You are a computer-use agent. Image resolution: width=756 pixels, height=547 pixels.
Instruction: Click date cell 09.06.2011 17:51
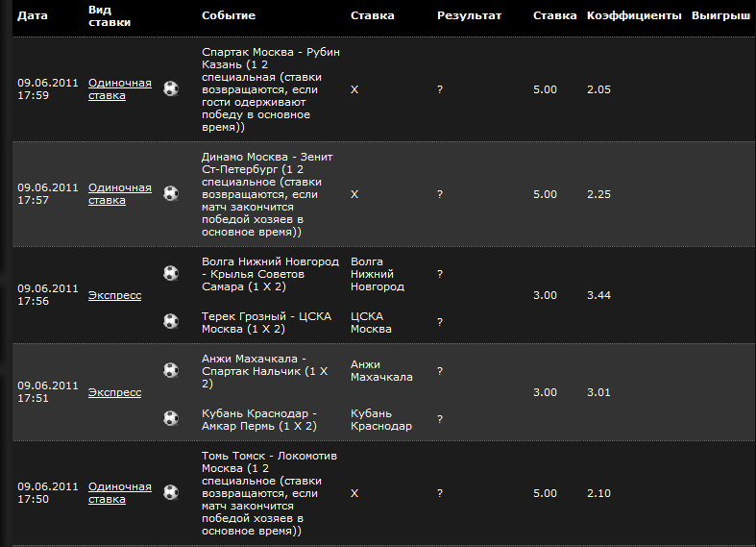(x=48, y=391)
